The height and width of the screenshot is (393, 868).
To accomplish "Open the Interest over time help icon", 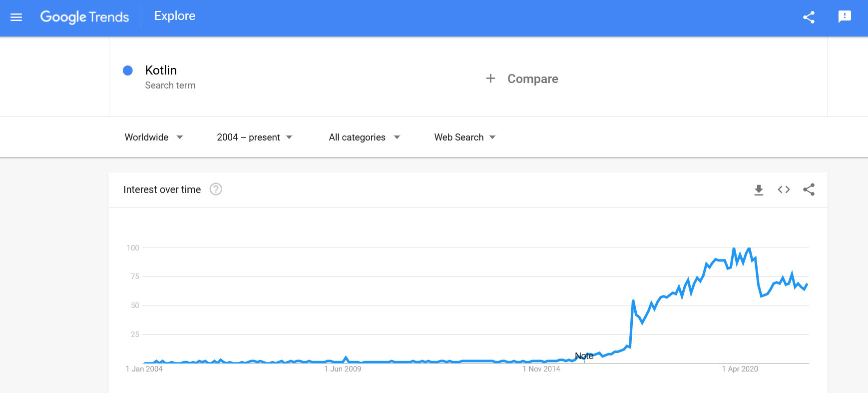I will [x=216, y=189].
